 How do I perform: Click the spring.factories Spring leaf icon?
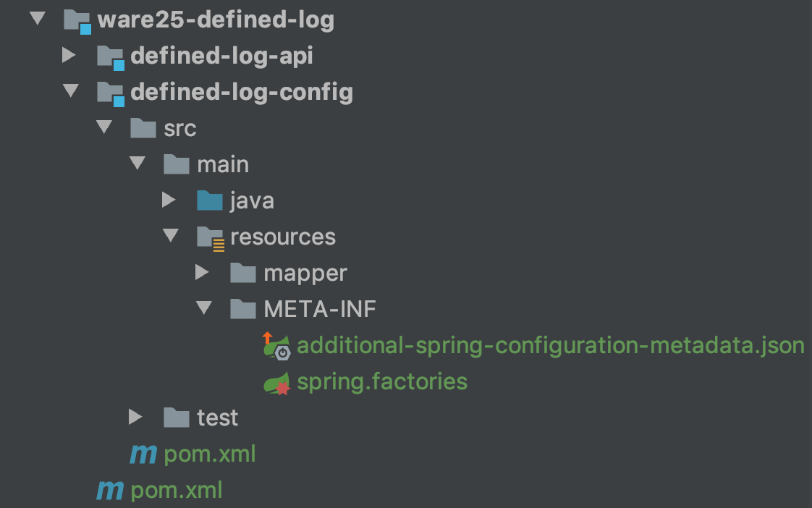[x=276, y=381]
